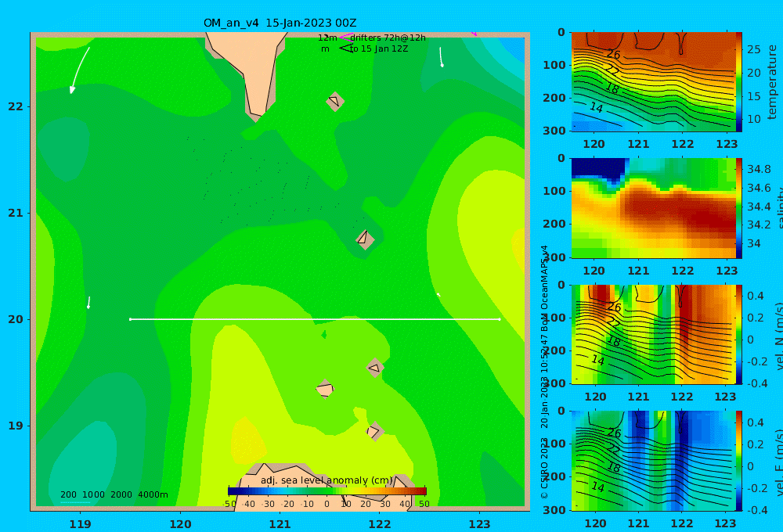This screenshot has height=532, width=783.
Task: Click the magenta drifter mark on top map border
Action: tap(474, 34)
